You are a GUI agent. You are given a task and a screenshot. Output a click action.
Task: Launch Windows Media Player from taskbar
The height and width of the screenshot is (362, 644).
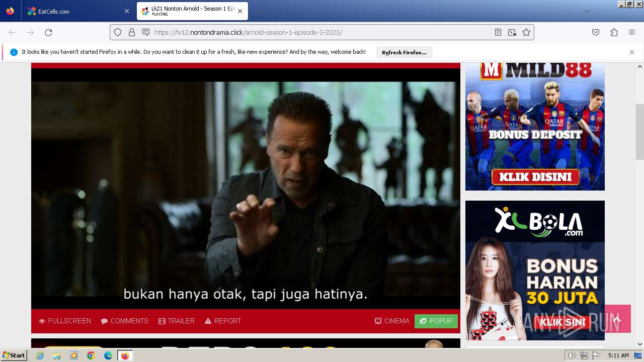click(74, 355)
